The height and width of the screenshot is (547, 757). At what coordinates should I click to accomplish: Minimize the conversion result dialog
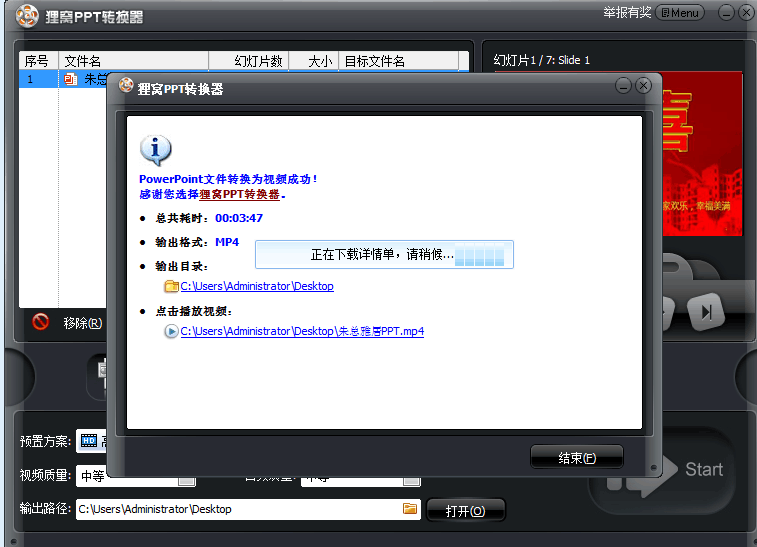623,86
